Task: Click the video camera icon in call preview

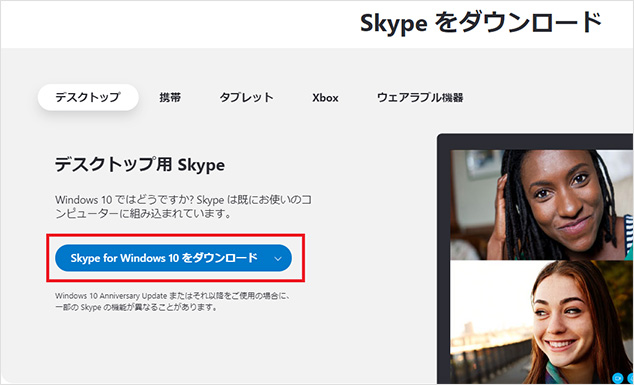Action: (617, 378)
